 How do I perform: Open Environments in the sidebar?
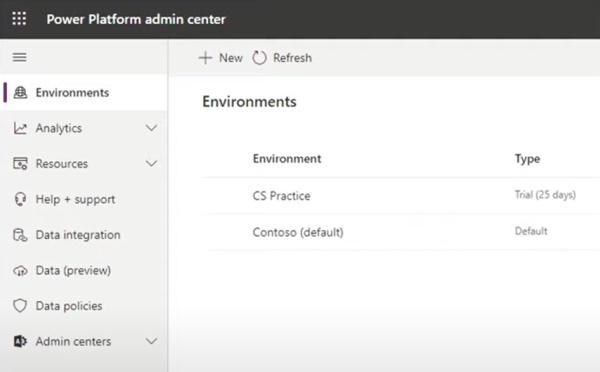tap(83, 93)
